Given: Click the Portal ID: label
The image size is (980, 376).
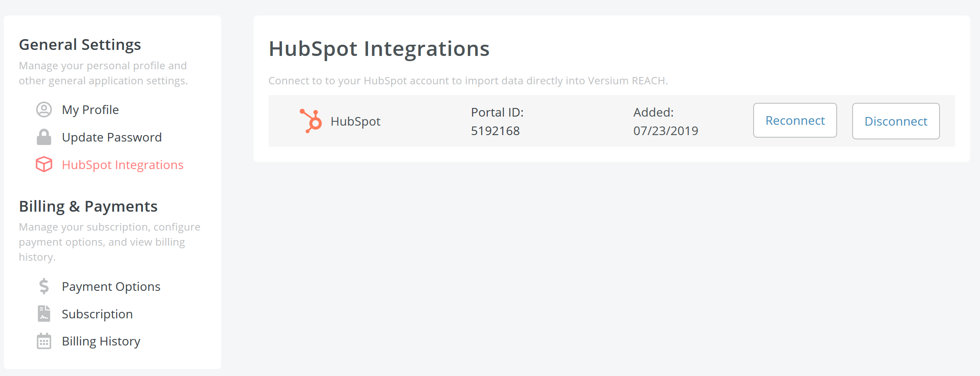Looking at the screenshot, I should (x=497, y=112).
